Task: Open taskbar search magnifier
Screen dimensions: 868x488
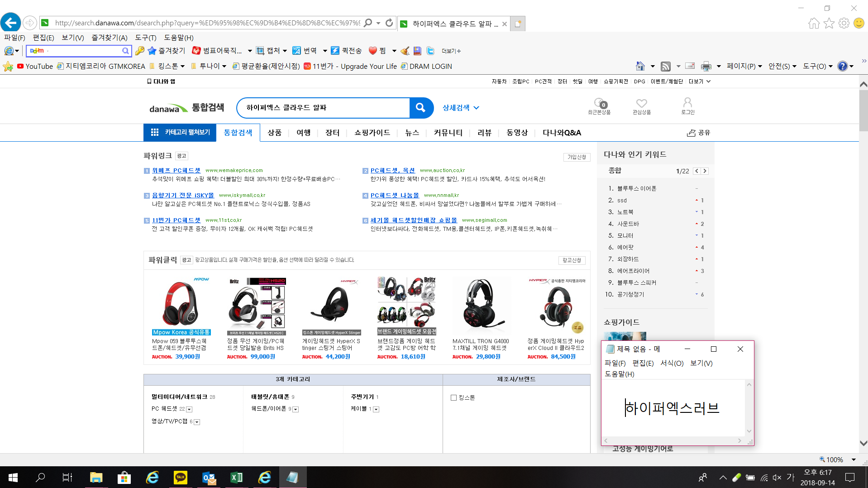Action: click(40, 477)
